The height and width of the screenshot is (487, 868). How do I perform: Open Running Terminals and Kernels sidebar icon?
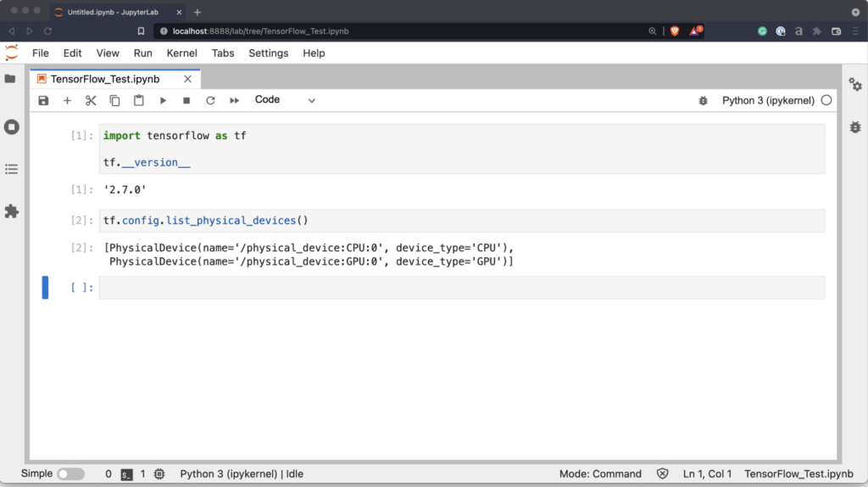(x=12, y=127)
